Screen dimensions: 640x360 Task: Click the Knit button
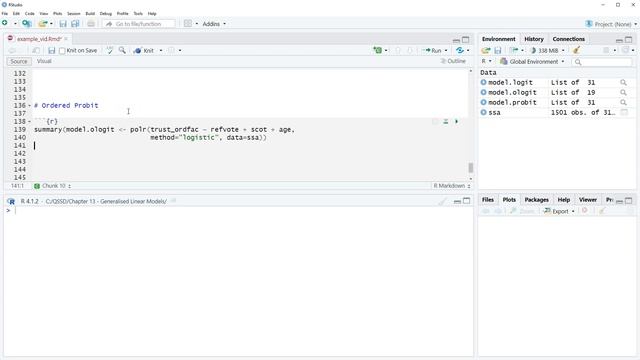[x=144, y=50]
